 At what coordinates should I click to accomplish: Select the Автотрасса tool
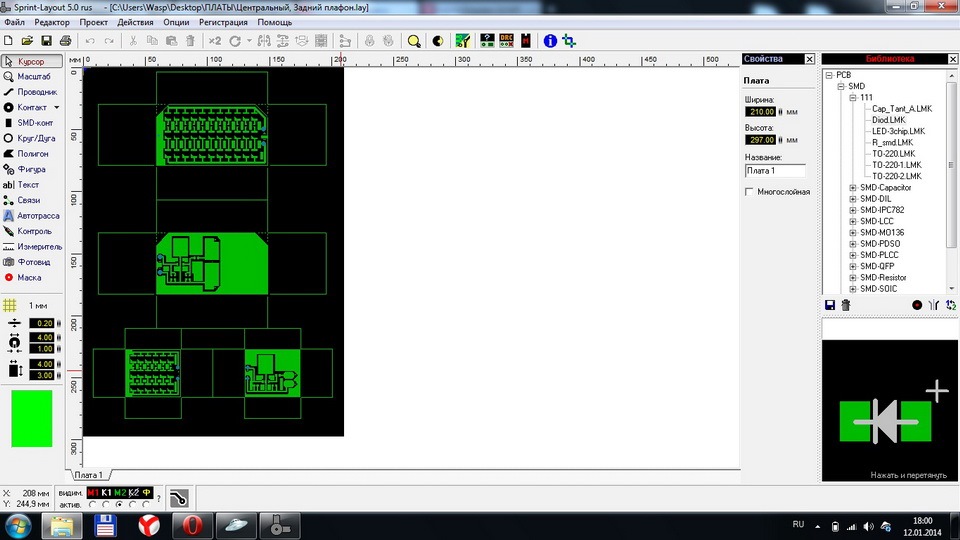[31, 216]
